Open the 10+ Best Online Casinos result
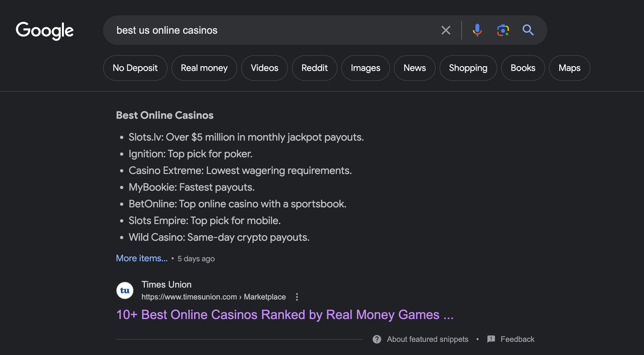This screenshot has height=355, width=644. pos(284,315)
